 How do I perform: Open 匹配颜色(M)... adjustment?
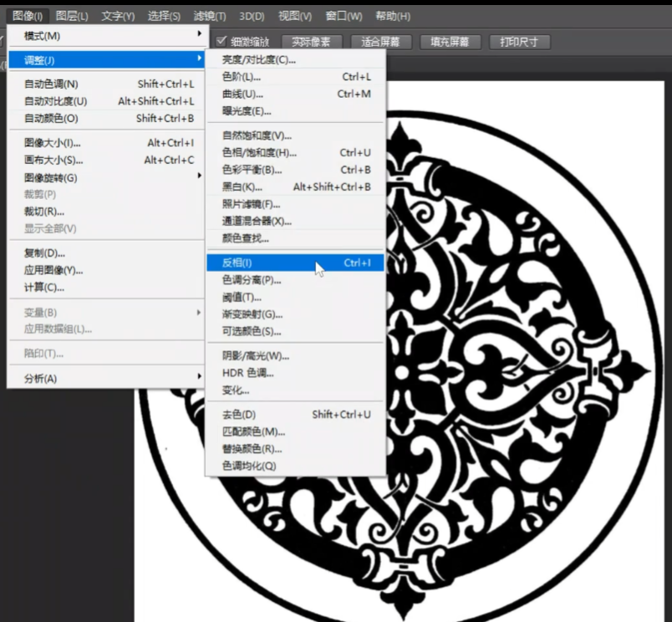point(295,431)
